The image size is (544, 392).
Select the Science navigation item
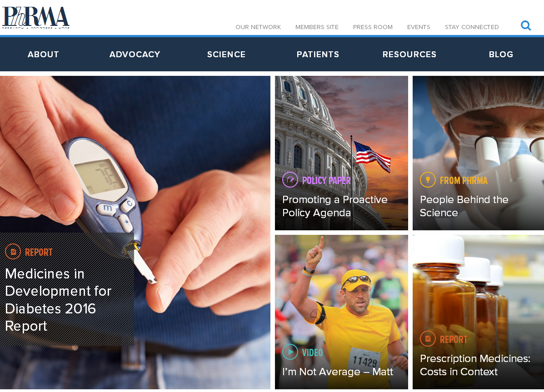(x=226, y=54)
